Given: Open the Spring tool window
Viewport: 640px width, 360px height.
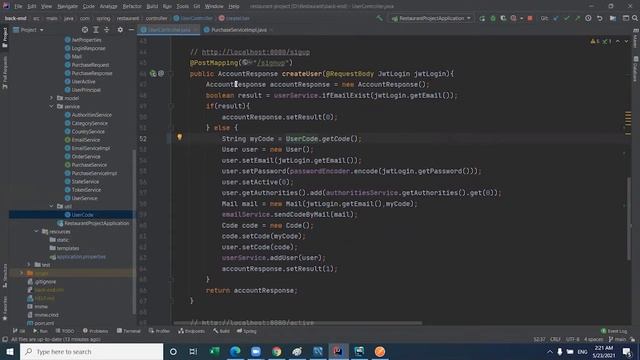Looking at the screenshot, I should coord(247,331).
